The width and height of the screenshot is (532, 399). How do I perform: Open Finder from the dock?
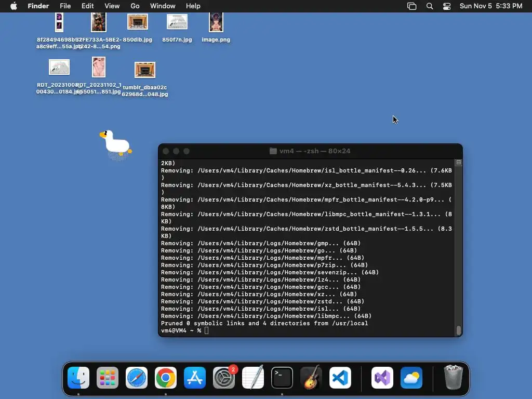(x=78, y=378)
